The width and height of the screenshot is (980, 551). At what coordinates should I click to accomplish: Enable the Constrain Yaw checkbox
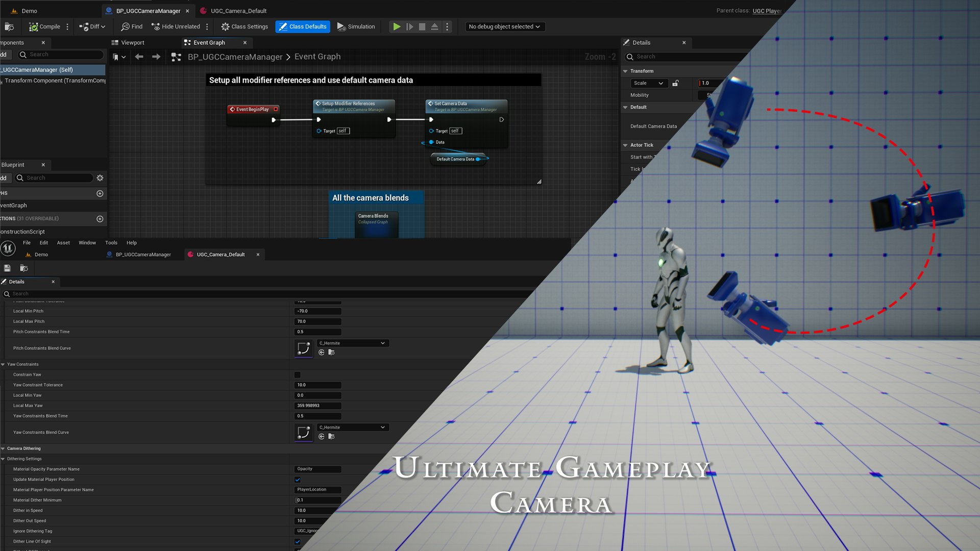298,374
